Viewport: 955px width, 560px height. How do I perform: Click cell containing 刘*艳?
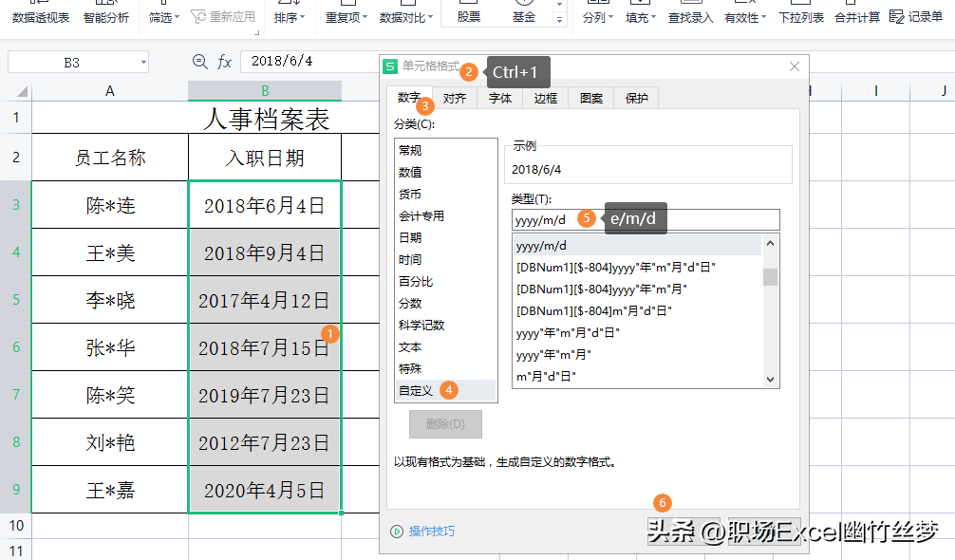click(x=109, y=442)
